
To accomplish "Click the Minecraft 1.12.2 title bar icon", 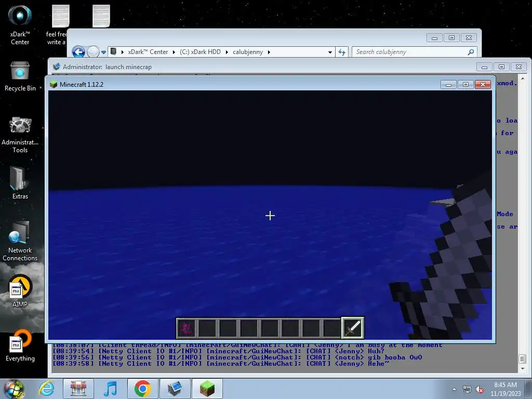I will coord(54,85).
